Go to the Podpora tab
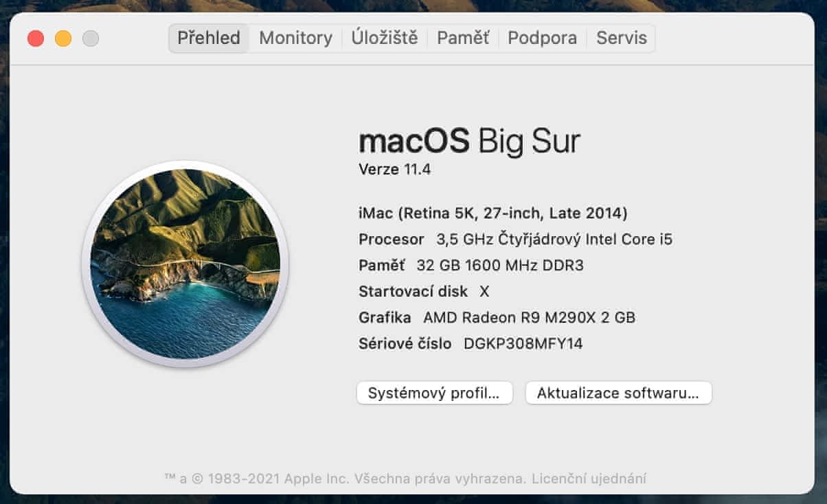 pos(542,38)
